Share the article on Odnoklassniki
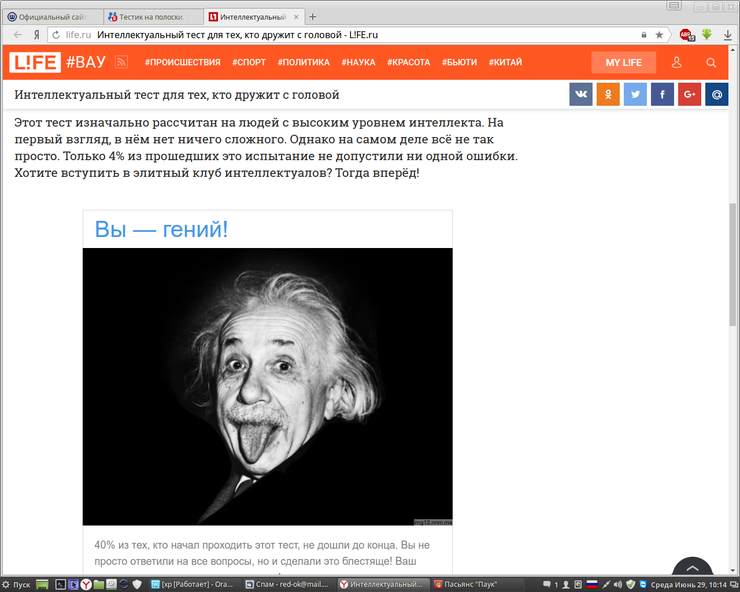 (x=608, y=95)
